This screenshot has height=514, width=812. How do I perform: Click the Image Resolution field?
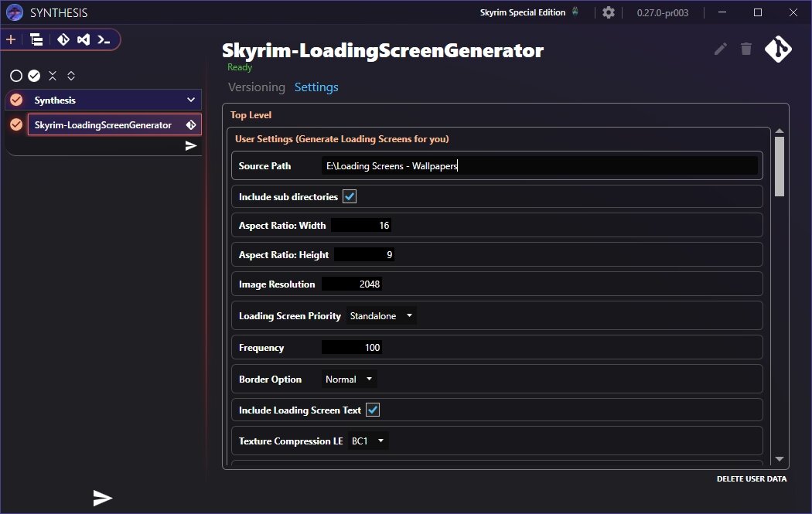tap(352, 284)
